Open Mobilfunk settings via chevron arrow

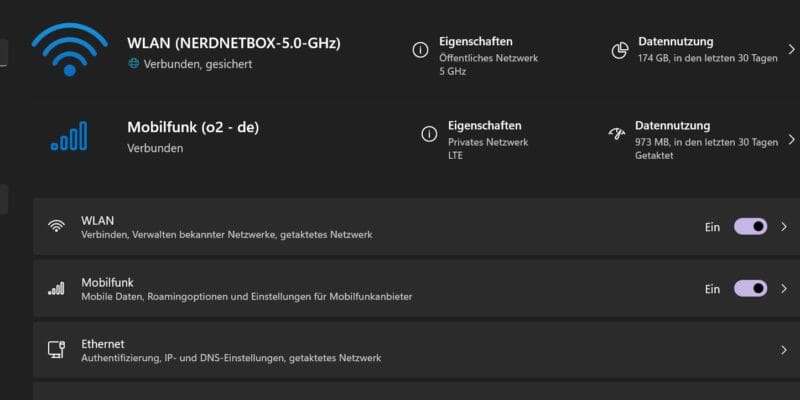click(784, 288)
